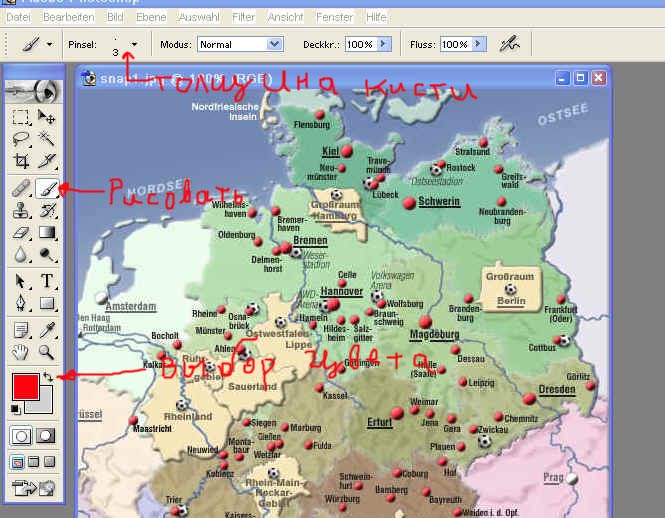
Task: Select the Brush tool in toolbox
Action: 47,188
